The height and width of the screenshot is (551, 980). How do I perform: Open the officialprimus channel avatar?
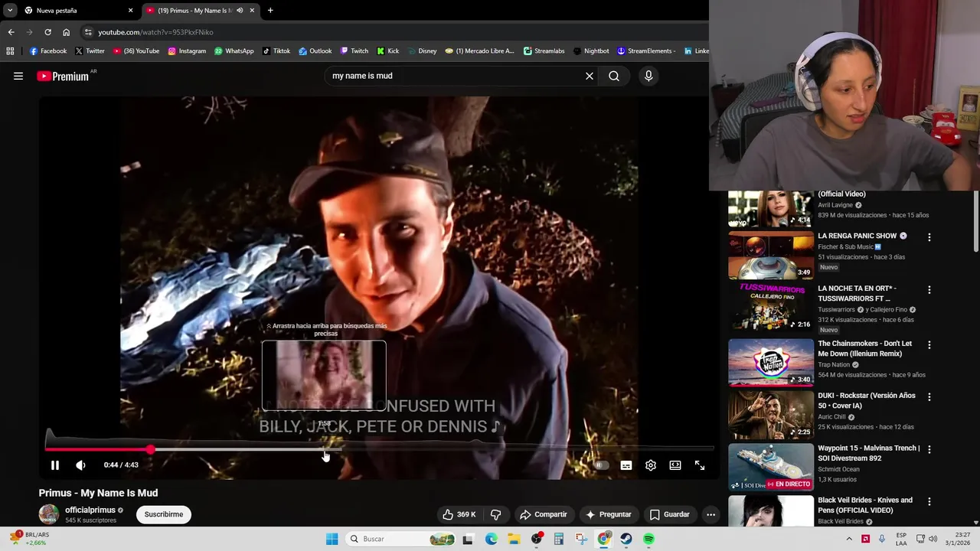(49, 514)
